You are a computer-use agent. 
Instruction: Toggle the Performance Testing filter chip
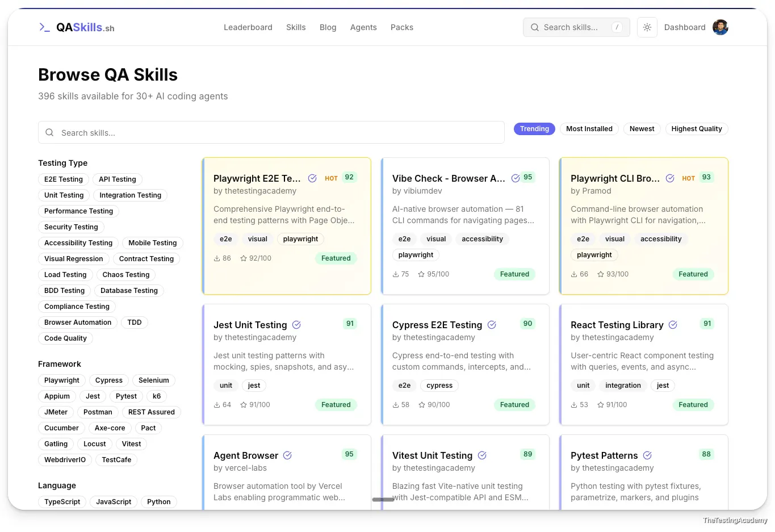point(79,211)
